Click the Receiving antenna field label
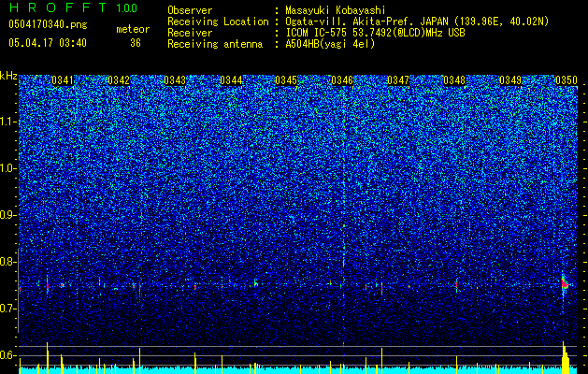 [x=215, y=44]
